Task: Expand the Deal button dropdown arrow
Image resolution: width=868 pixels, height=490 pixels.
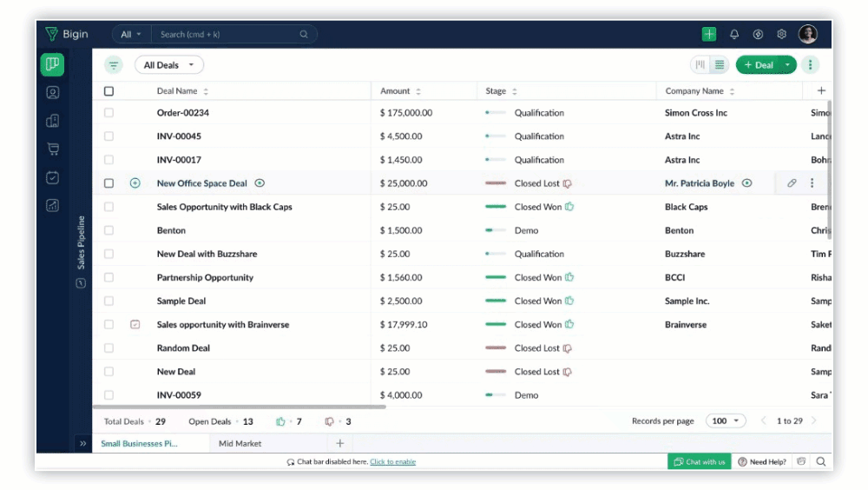Action: pyautogui.click(x=787, y=65)
